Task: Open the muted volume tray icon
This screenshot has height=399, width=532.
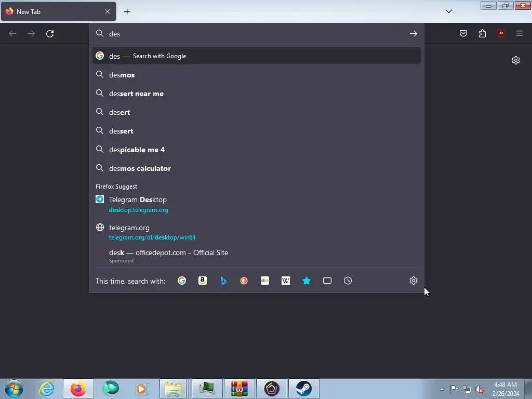Action: (x=480, y=389)
